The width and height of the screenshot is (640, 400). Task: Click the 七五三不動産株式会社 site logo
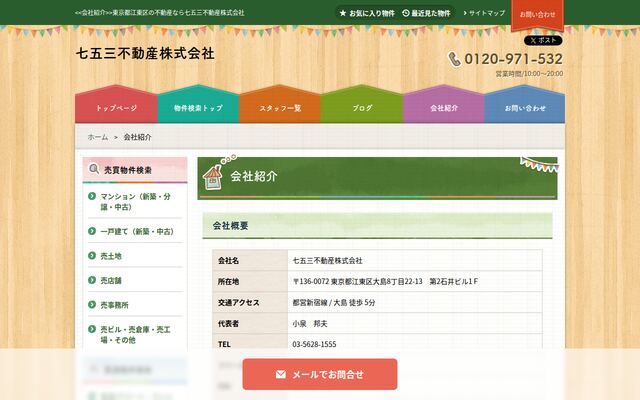145,53
